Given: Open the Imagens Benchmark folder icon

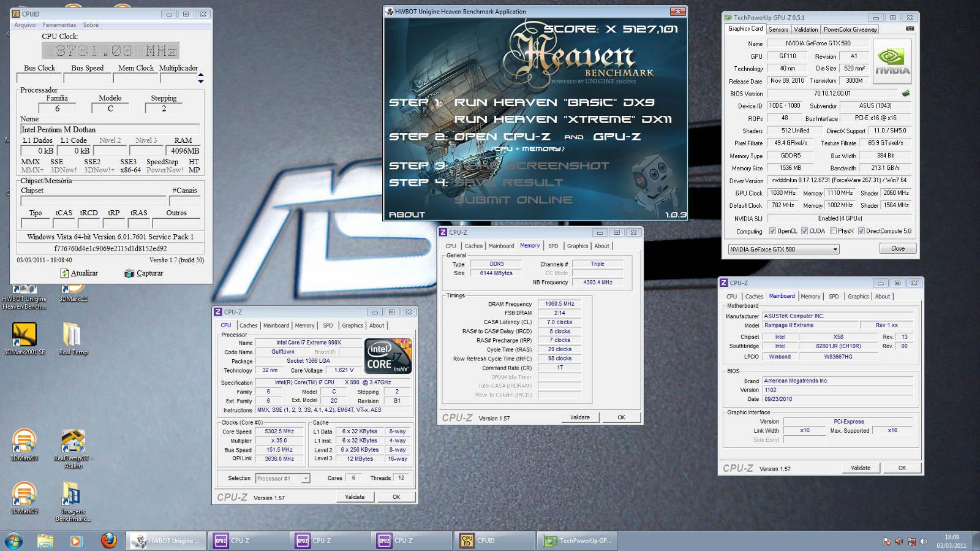Looking at the screenshot, I should point(73,502).
